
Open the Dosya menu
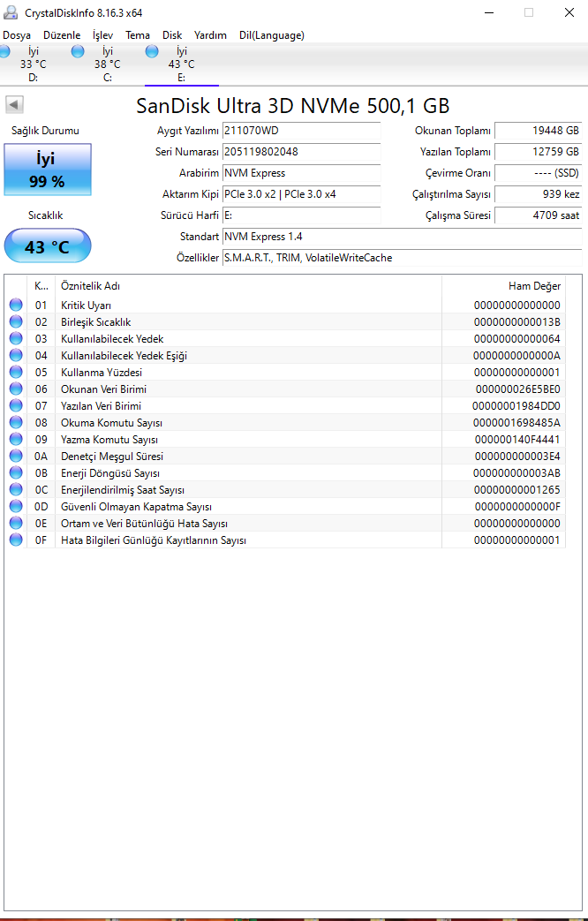tap(17, 35)
